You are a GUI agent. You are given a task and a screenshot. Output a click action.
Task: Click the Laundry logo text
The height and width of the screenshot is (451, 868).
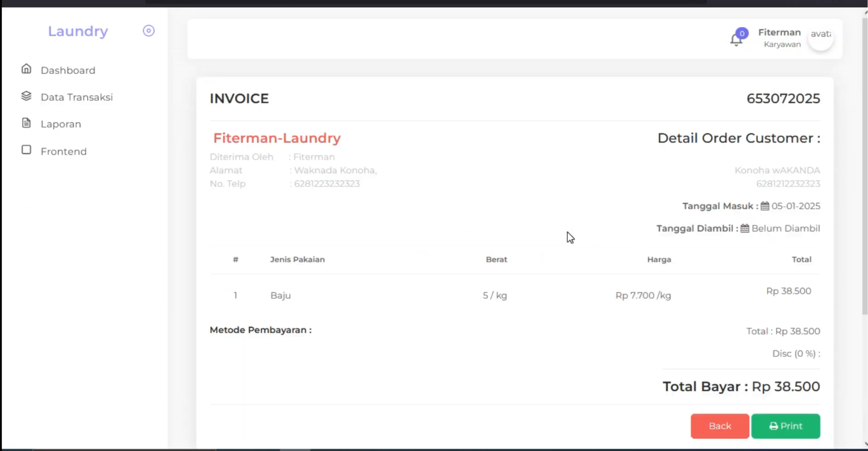click(x=78, y=31)
